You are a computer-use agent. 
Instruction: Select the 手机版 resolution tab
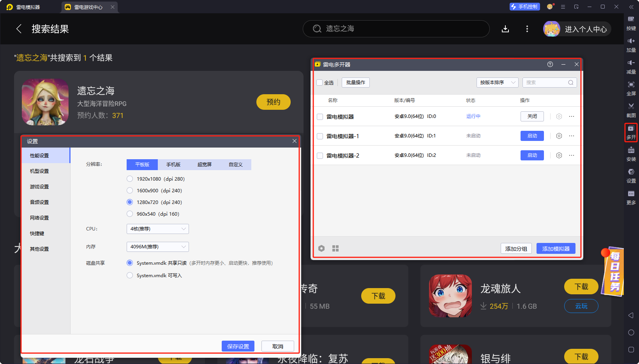point(173,164)
